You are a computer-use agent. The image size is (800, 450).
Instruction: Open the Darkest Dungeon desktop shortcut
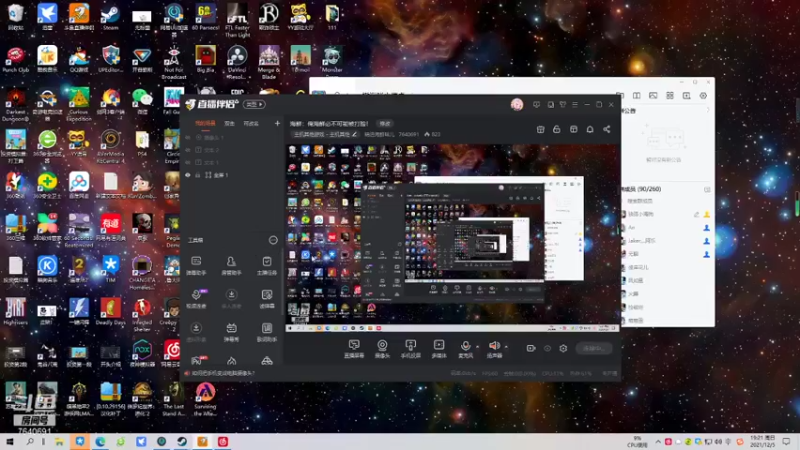pos(15,105)
